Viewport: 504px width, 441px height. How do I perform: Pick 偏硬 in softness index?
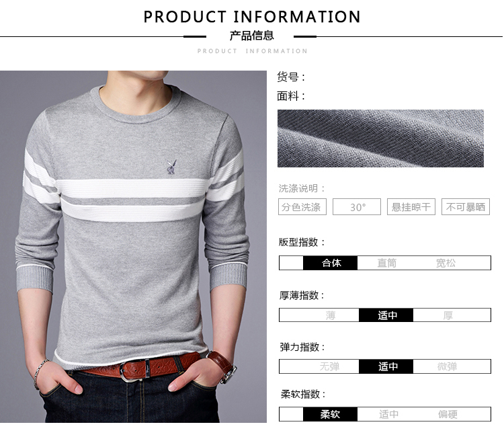tap(448, 414)
